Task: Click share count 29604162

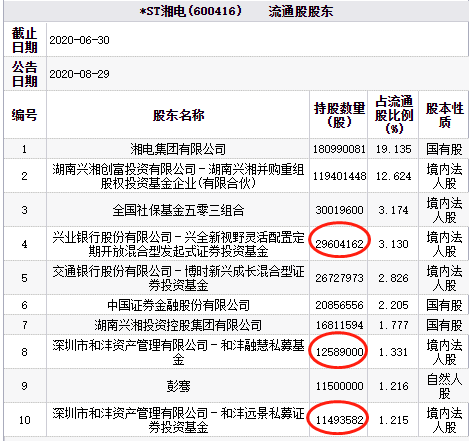Action: (x=339, y=244)
